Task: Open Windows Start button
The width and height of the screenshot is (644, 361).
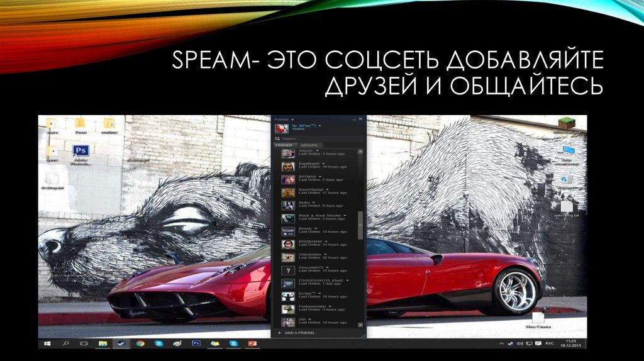Action: [x=47, y=343]
